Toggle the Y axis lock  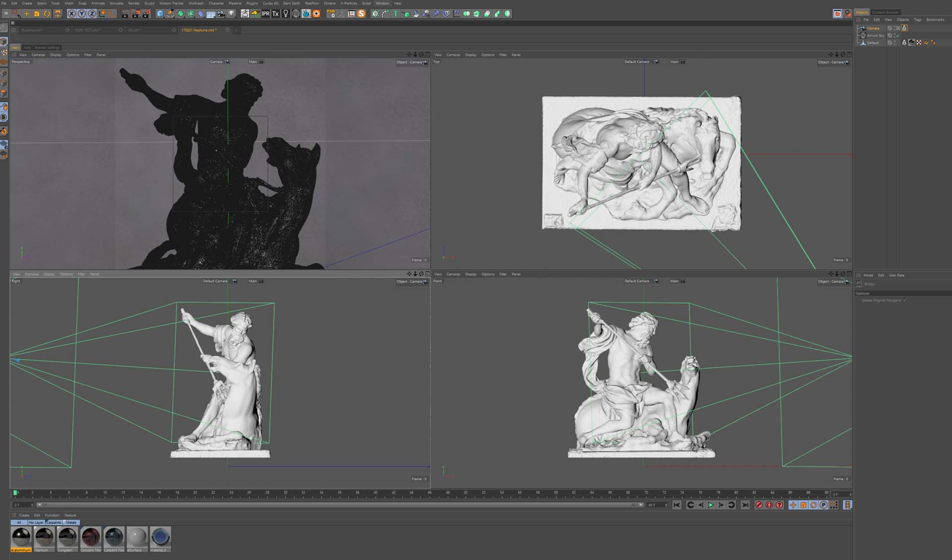82,14
